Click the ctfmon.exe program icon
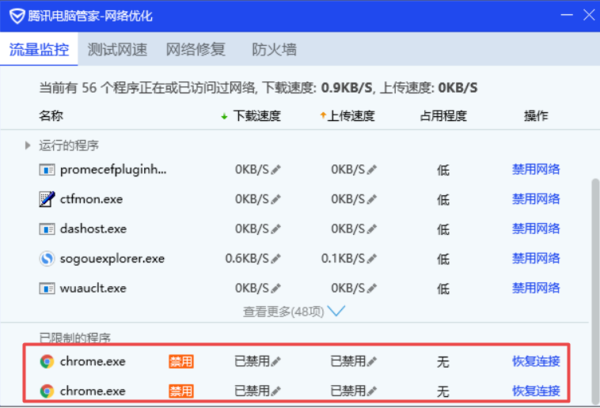The width and height of the screenshot is (600, 408). click(46, 198)
